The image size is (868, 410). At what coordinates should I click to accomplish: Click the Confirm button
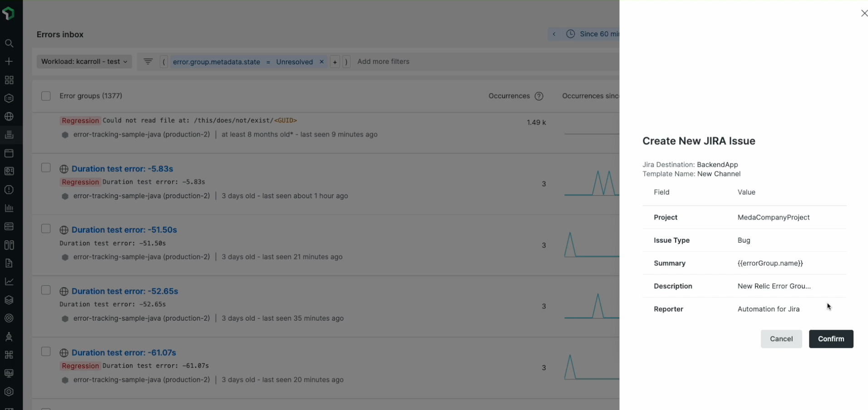[831, 339]
